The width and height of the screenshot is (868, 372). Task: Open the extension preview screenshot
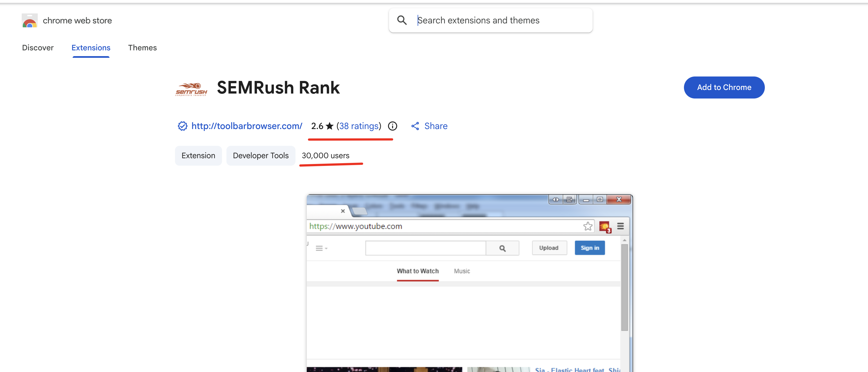click(469, 283)
